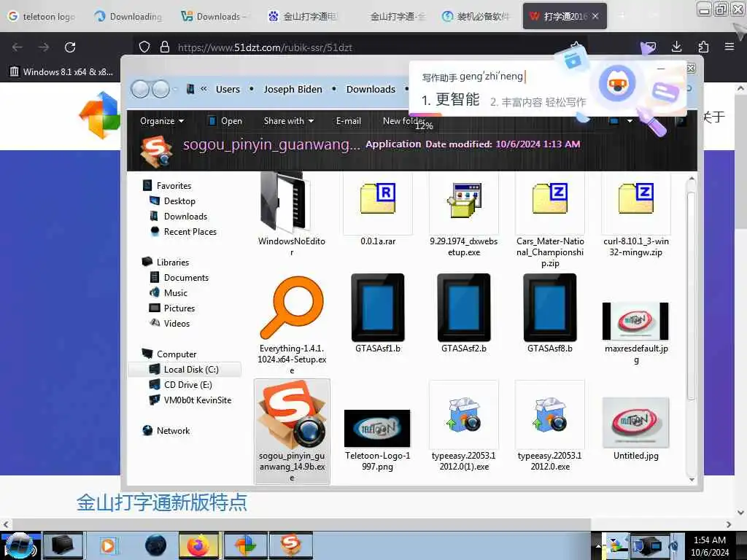Select the GTASAsf1.b file
Screen dimensions: 747x560
click(378, 314)
